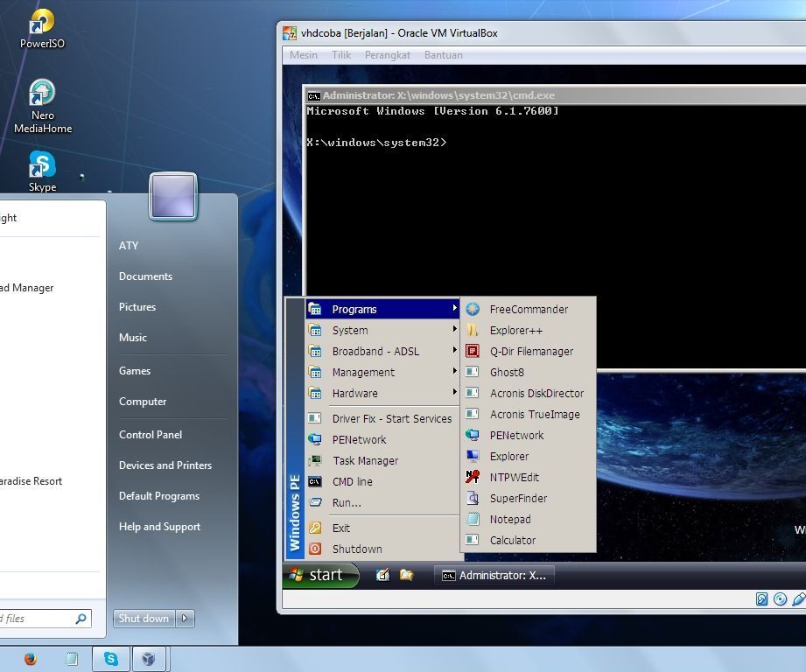Viewport: 806px width, 672px height.
Task: Open Task Manager in PE menu
Action: pyautogui.click(x=382, y=461)
